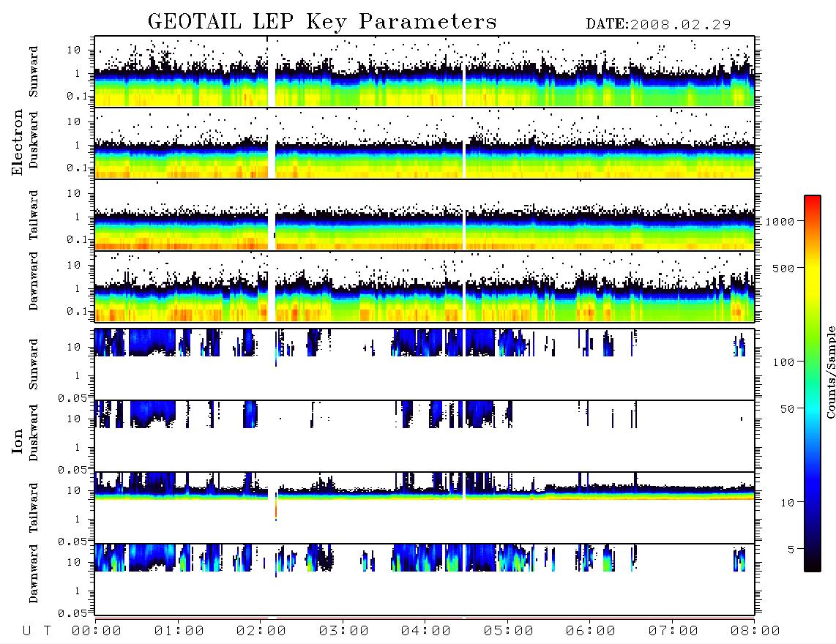Click the Electron Tailward spectrogram panel
Screen dimensions: 836x644
pos(425,215)
